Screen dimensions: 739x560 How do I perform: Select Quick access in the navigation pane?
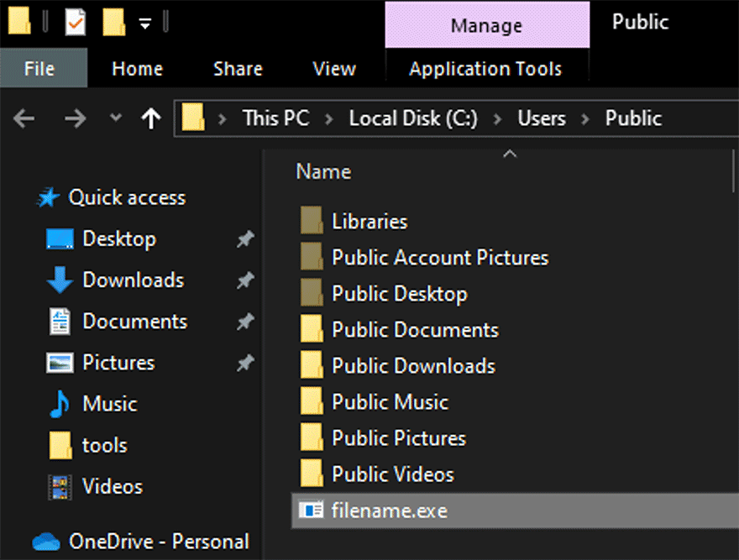[127, 197]
